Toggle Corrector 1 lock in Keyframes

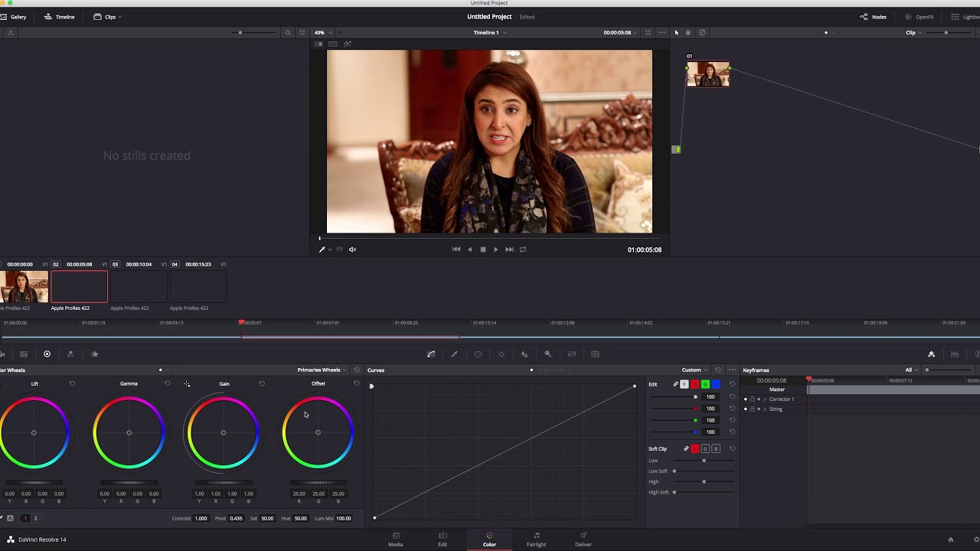[x=752, y=399]
